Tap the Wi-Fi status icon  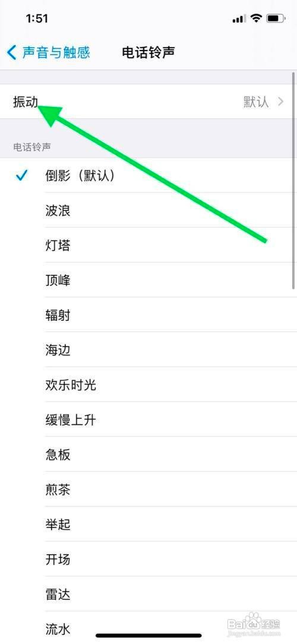257,18
